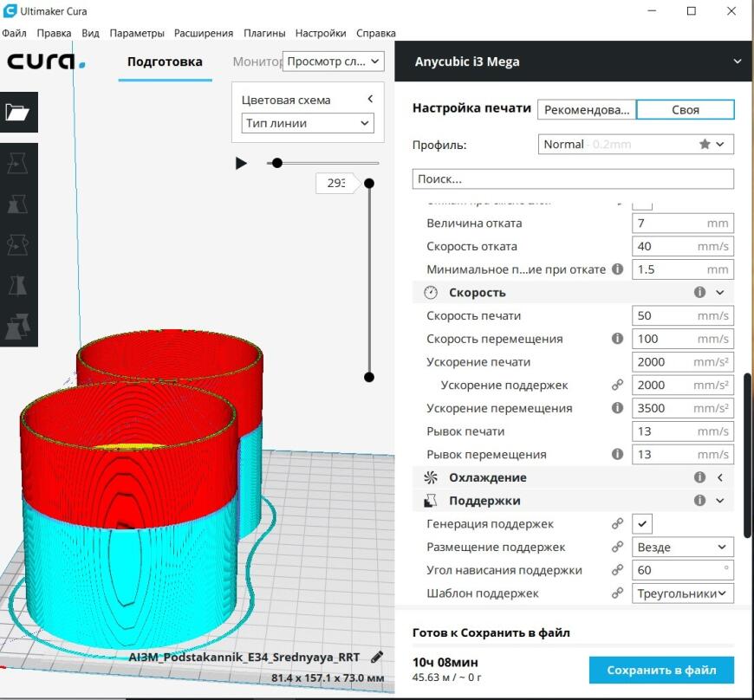Expand the Охлаждение section
754x700 pixels.
[720, 477]
